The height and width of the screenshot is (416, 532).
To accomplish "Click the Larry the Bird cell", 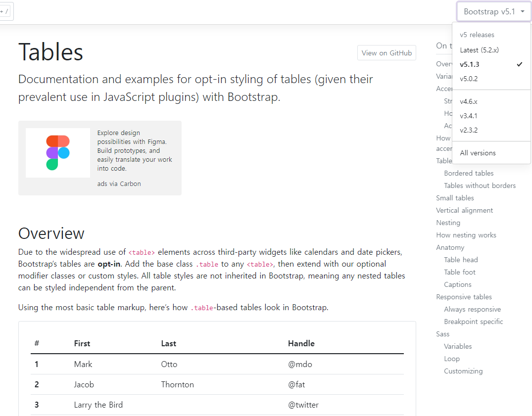I will coord(98,405).
